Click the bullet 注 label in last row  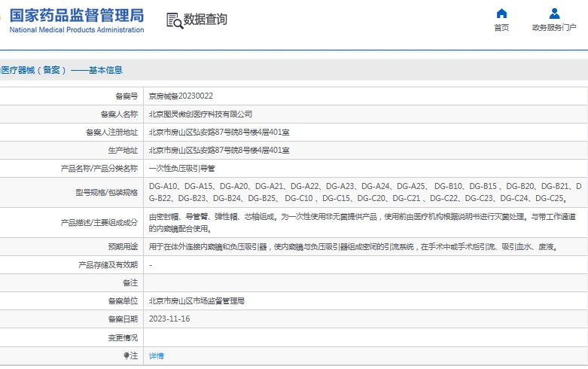130,355
